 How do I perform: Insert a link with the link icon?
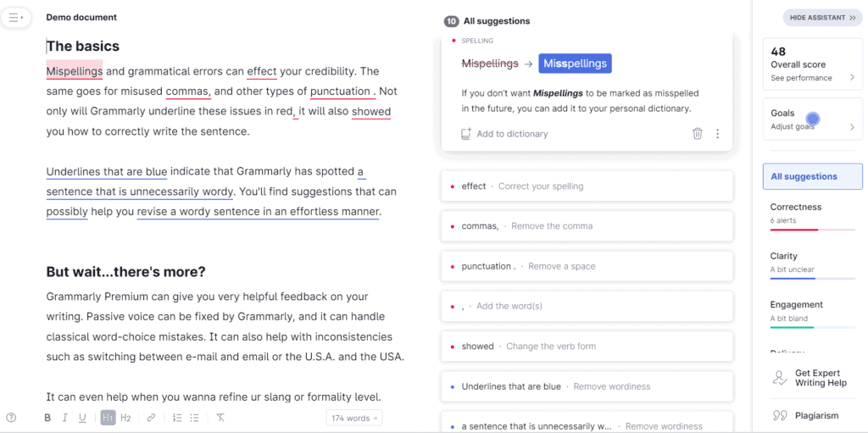151,418
